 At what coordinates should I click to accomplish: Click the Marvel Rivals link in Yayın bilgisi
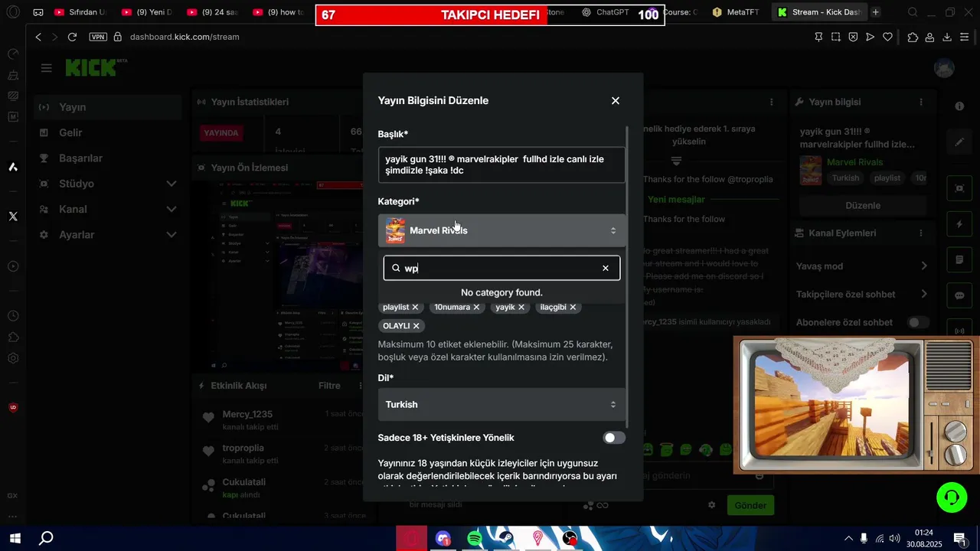855,162
